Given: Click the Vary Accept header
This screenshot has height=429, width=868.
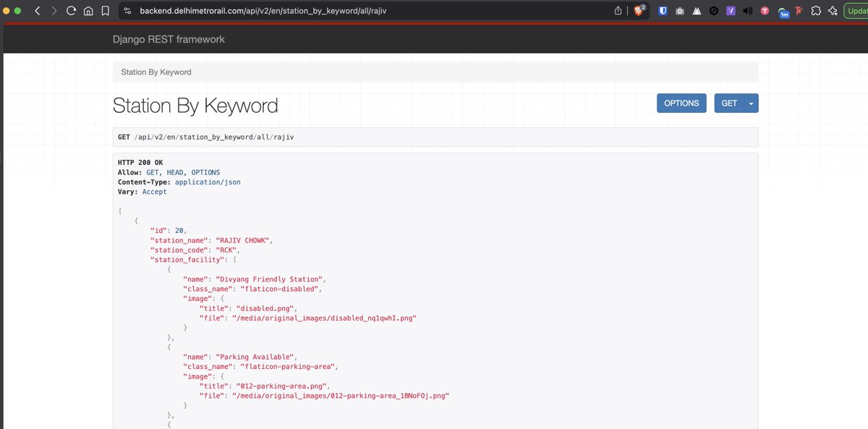Looking at the screenshot, I should pyautogui.click(x=142, y=192).
